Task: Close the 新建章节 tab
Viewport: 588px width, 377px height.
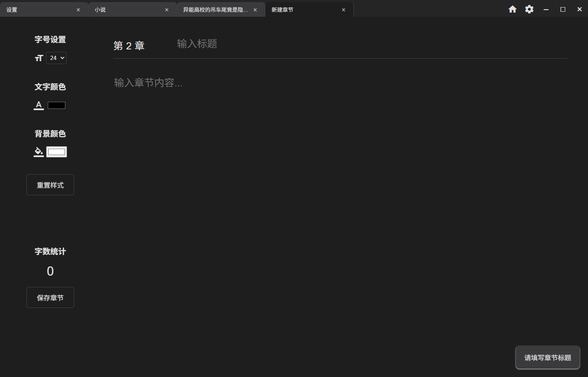Action: pyautogui.click(x=343, y=9)
